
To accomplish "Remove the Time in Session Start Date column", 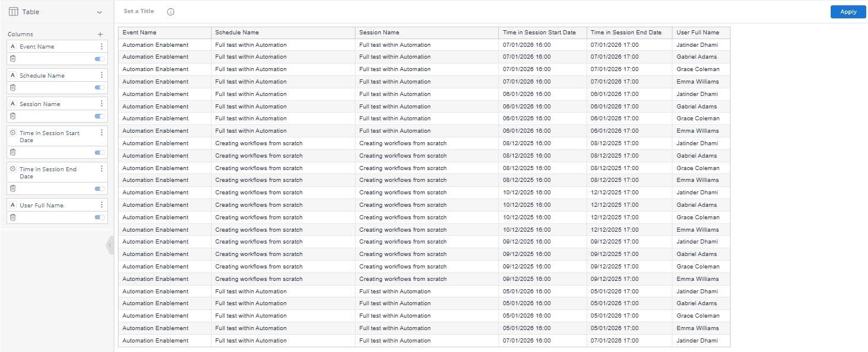I will click(x=13, y=152).
